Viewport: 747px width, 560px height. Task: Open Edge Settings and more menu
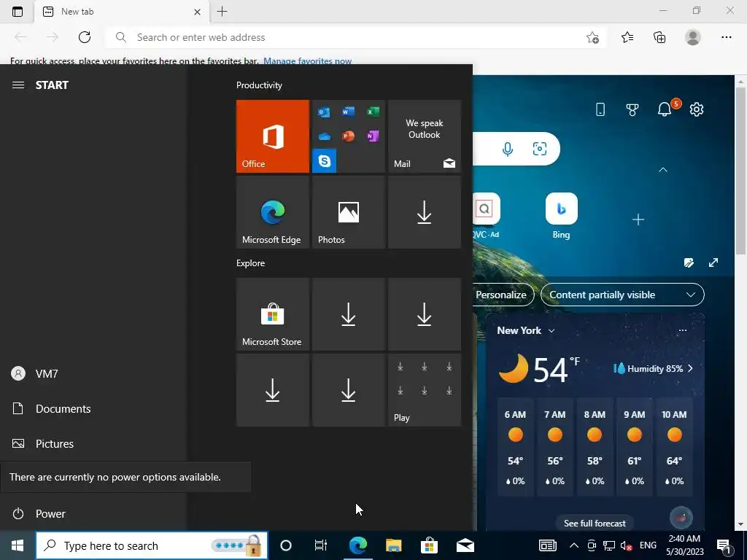click(726, 37)
